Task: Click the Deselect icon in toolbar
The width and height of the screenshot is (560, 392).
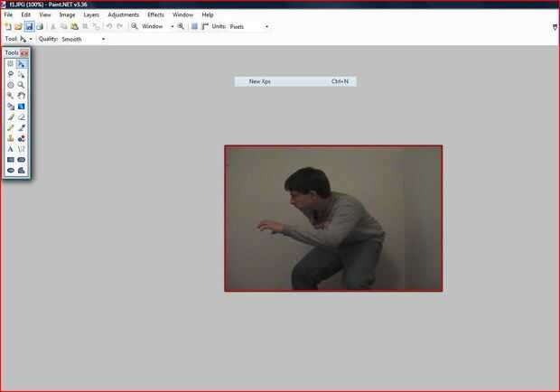Action: (x=96, y=26)
